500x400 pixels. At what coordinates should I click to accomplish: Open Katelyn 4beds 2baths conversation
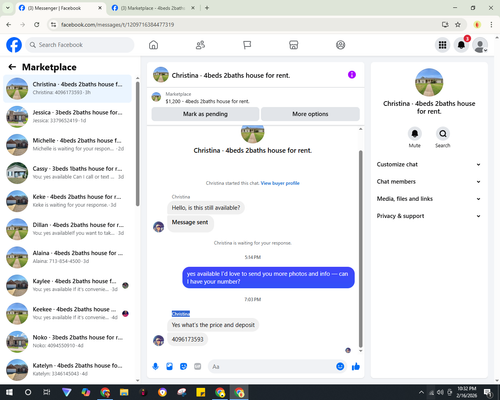pos(67,369)
